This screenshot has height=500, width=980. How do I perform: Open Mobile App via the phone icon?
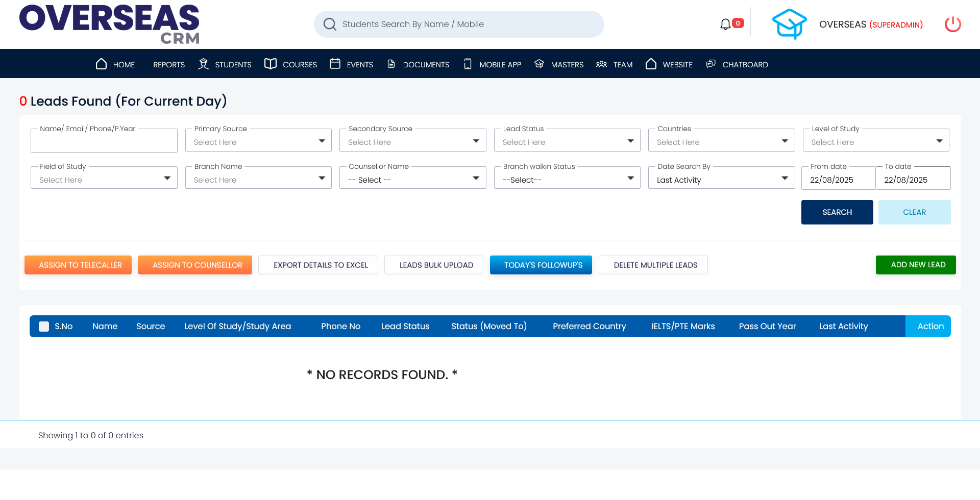(x=468, y=63)
